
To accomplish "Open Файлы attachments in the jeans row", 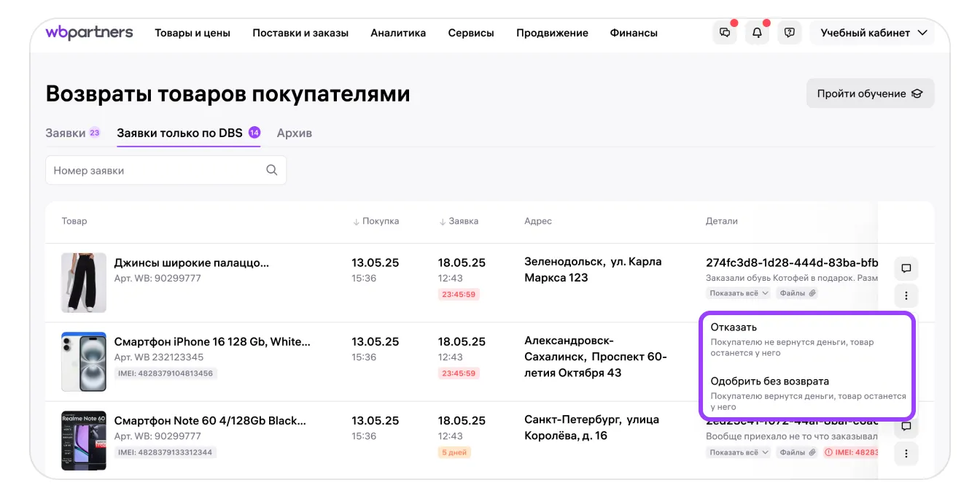I will click(x=796, y=293).
